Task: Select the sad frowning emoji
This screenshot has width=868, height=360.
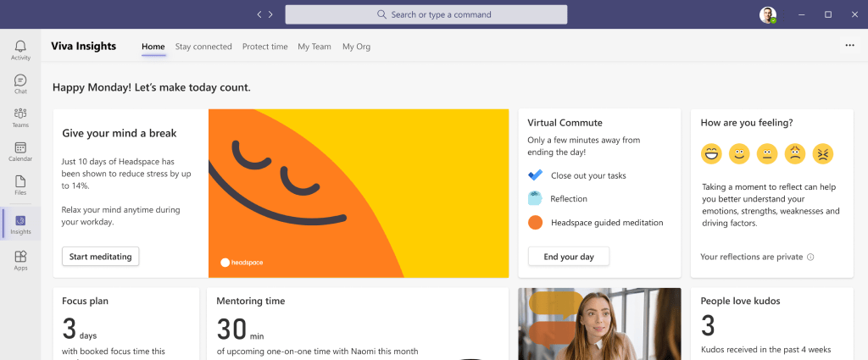Action: [795, 153]
